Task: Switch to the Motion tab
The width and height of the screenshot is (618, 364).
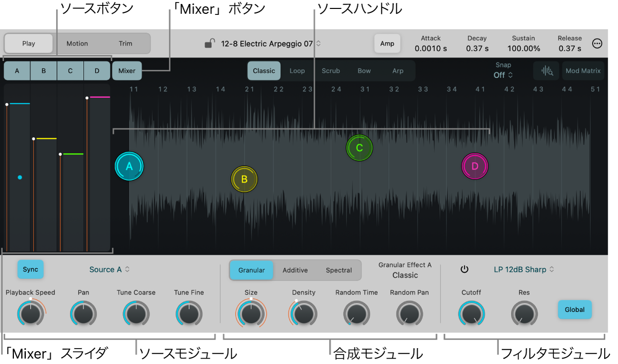Action: [x=77, y=43]
